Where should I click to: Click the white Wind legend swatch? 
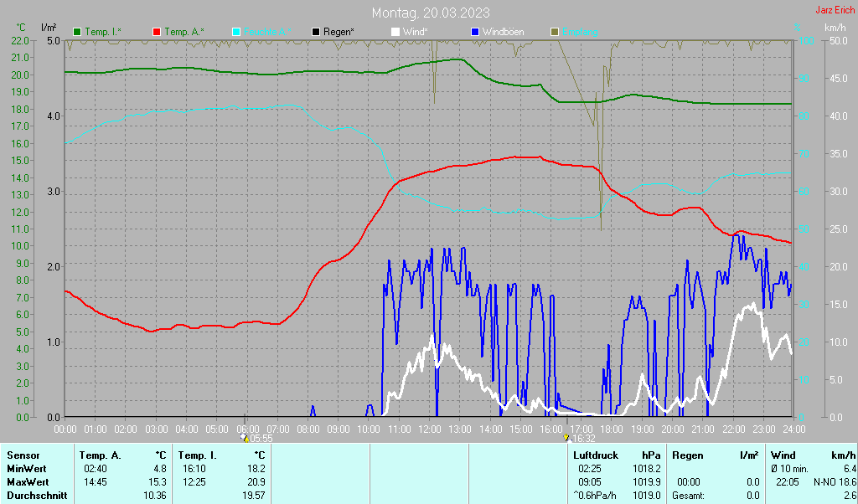point(395,33)
